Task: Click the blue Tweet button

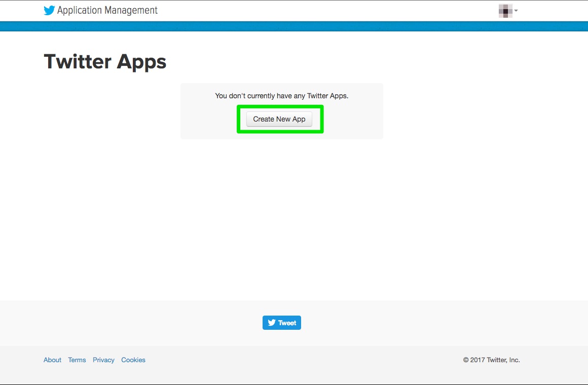Action: pyautogui.click(x=282, y=323)
